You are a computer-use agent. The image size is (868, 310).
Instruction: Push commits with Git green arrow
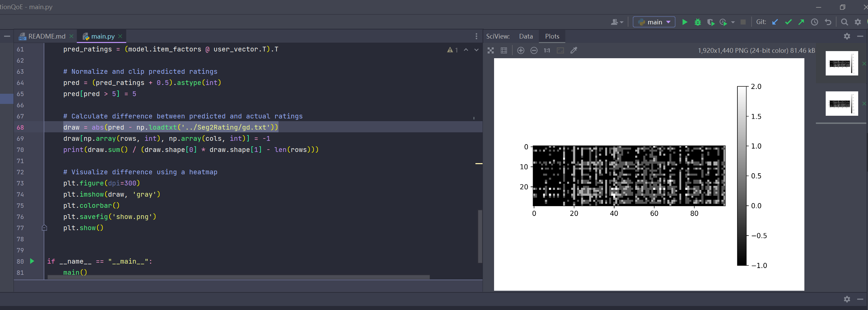tap(801, 22)
